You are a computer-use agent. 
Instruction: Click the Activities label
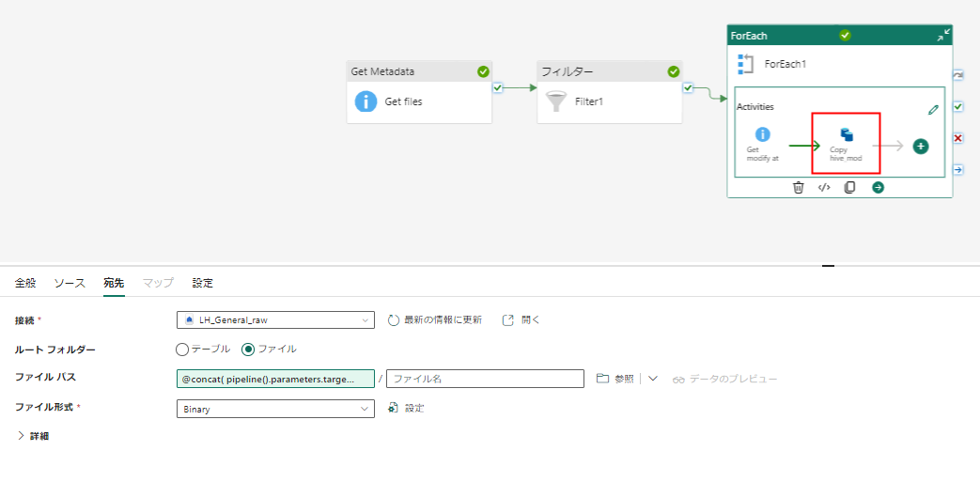755,107
